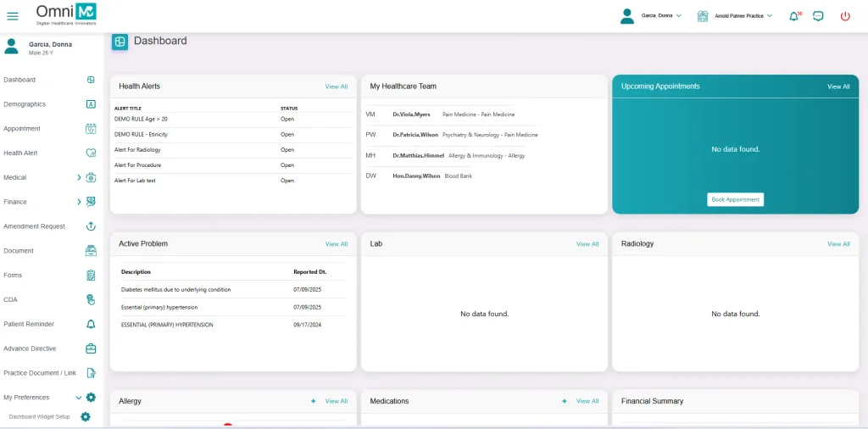Image resolution: width=868 pixels, height=429 pixels.
Task: Click the Medical sidebar icon
Action: tap(92, 178)
